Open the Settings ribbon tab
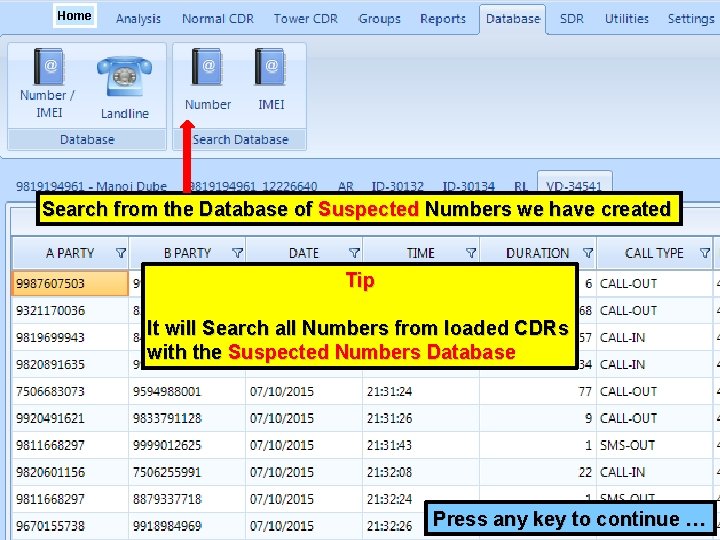The image size is (720, 540). click(x=691, y=19)
